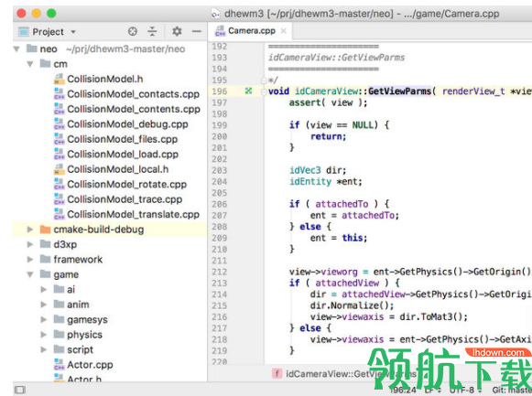The width and height of the screenshot is (532, 396).
Task: Click the word assert on line 197
Action: click(305, 102)
